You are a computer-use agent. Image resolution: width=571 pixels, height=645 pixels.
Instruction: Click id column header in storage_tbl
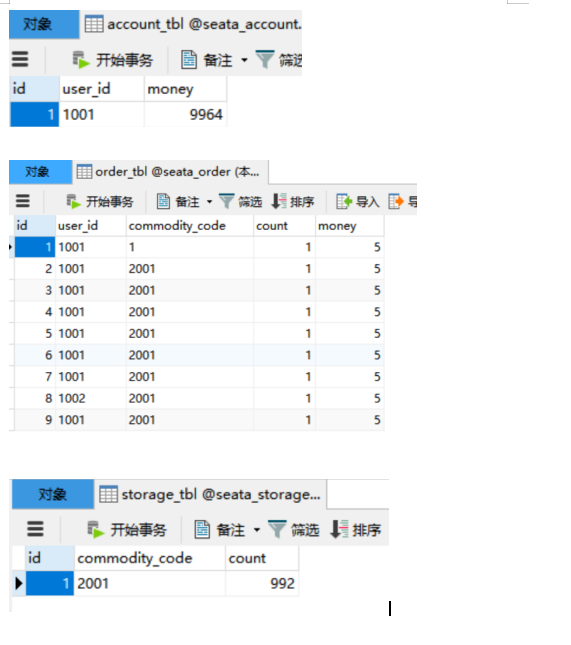pos(50,558)
